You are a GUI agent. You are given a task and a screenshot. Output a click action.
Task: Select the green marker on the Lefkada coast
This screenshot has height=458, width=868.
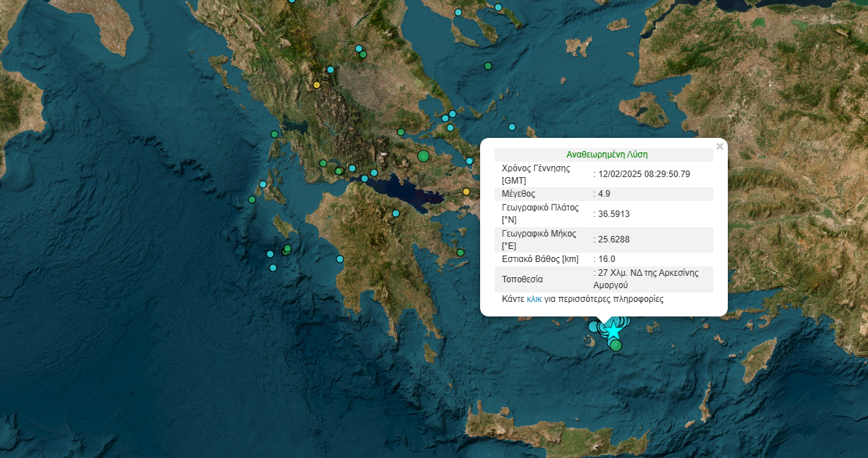click(x=275, y=134)
